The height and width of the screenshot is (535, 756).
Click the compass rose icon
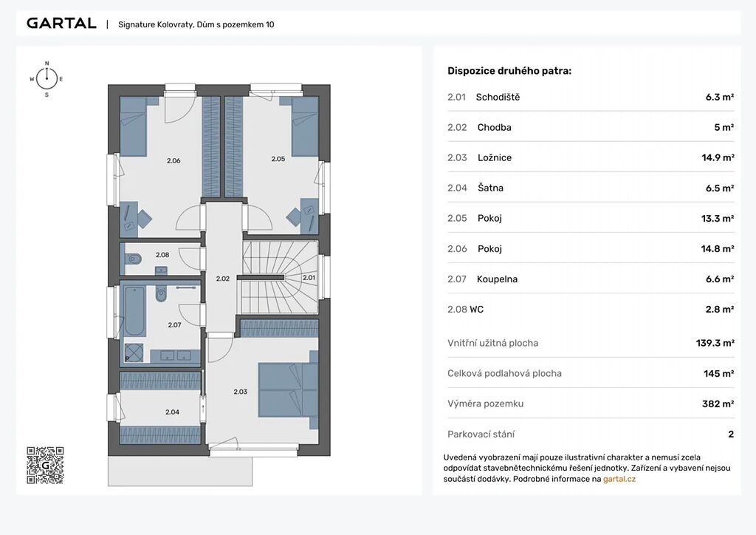click(47, 78)
